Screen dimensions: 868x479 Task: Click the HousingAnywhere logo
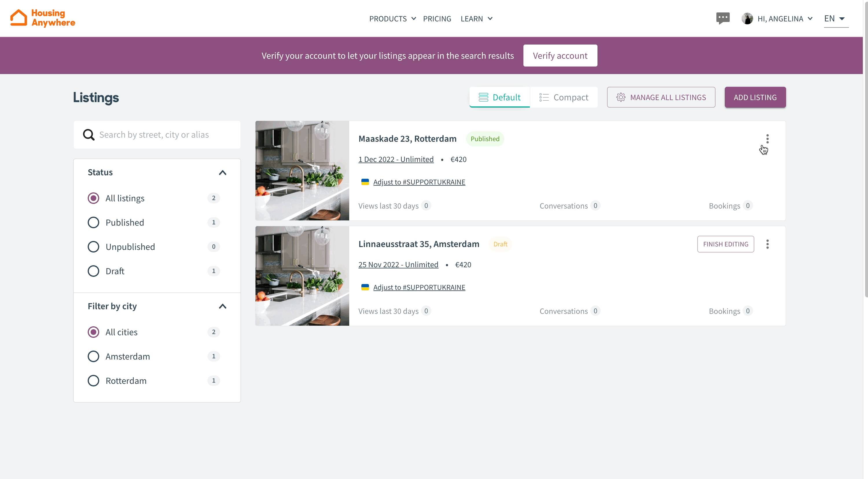pyautogui.click(x=43, y=18)
